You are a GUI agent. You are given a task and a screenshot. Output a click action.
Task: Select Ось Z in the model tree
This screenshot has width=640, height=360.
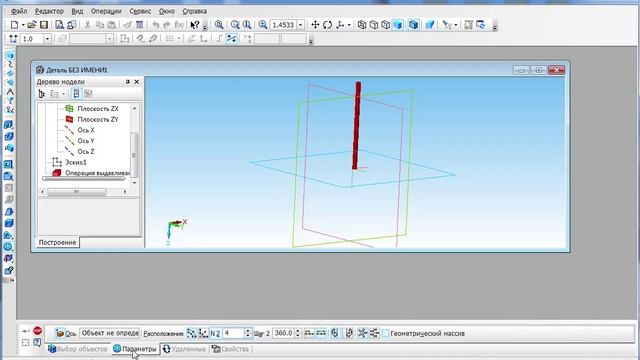tap(86, 151)
